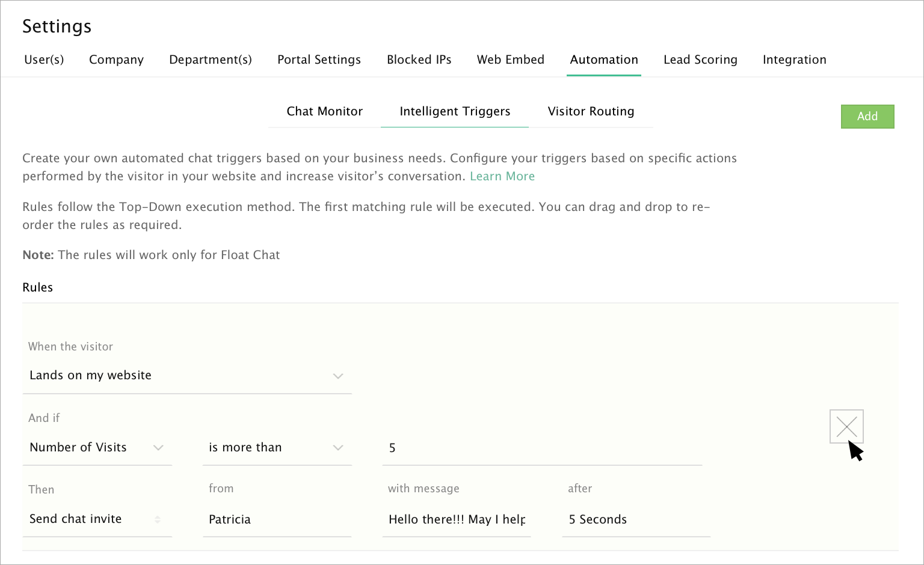Switch to the Chat Monitor tab

pyautogui.click(x=325, y=111)
